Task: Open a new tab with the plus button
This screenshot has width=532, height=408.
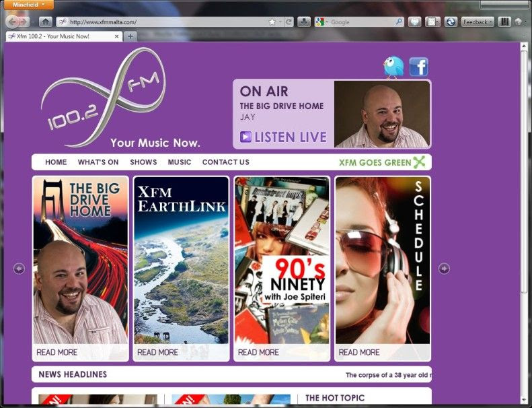Action: click(x=130, y=36)
